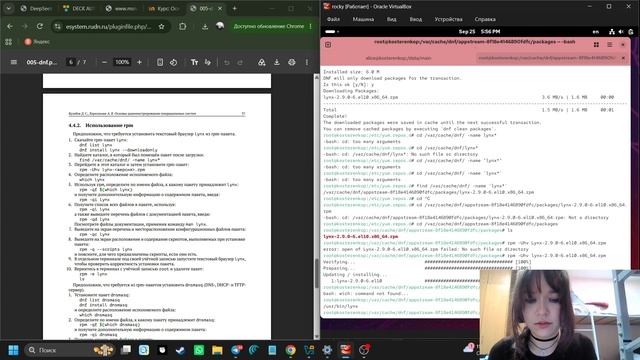Undo the last PDF annotation
The image size is (640, 360).
pos(227,62)
